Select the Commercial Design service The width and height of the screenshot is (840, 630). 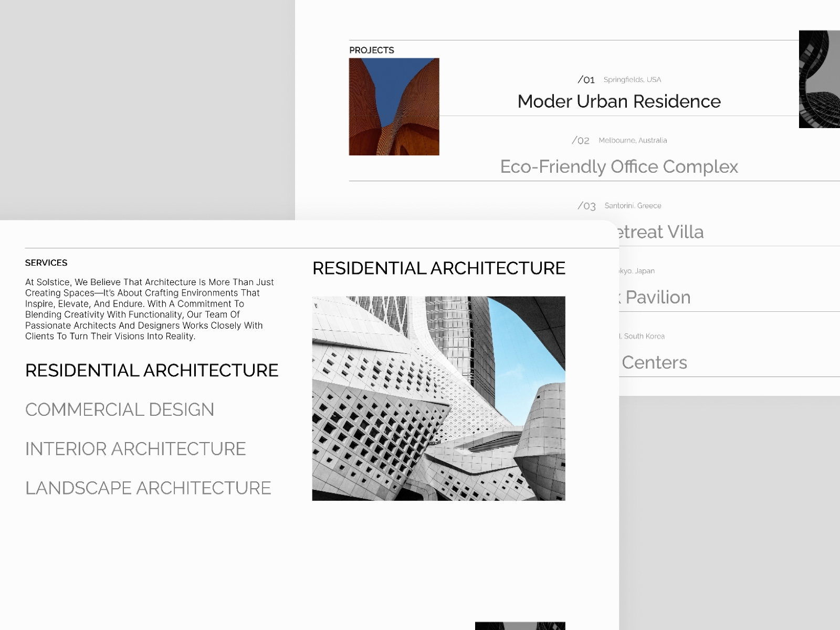(120, 409)
